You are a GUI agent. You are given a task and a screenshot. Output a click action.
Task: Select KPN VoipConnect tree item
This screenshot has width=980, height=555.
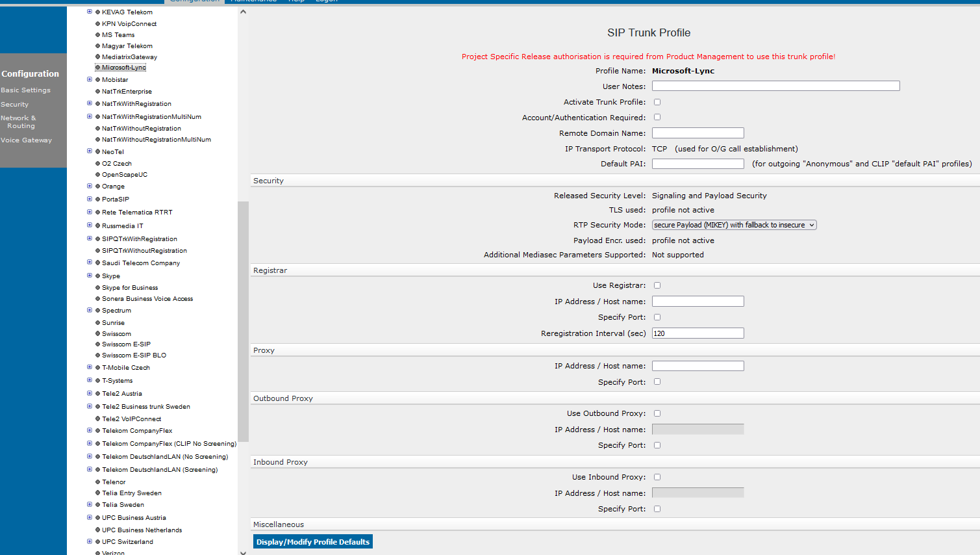(129, 24)
